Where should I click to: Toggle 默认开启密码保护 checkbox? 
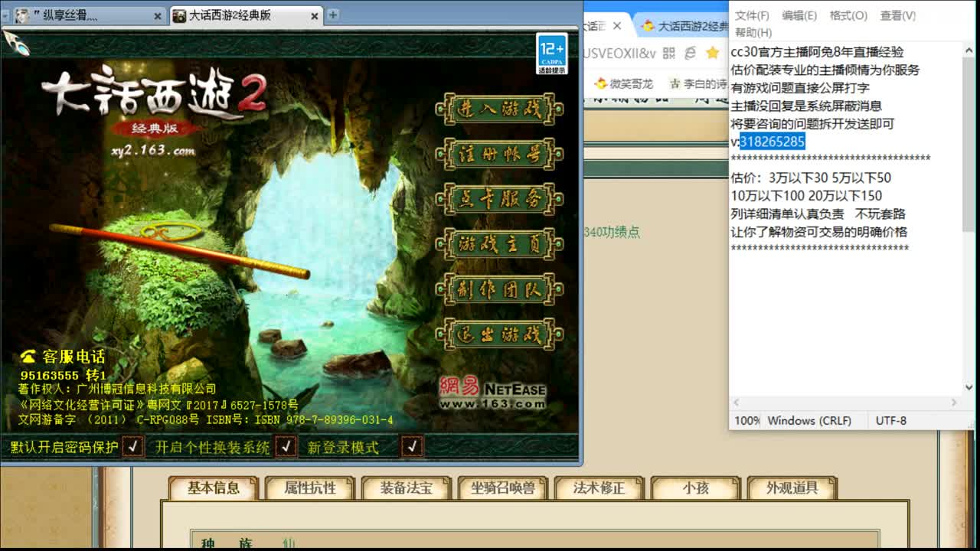(132, 446)
